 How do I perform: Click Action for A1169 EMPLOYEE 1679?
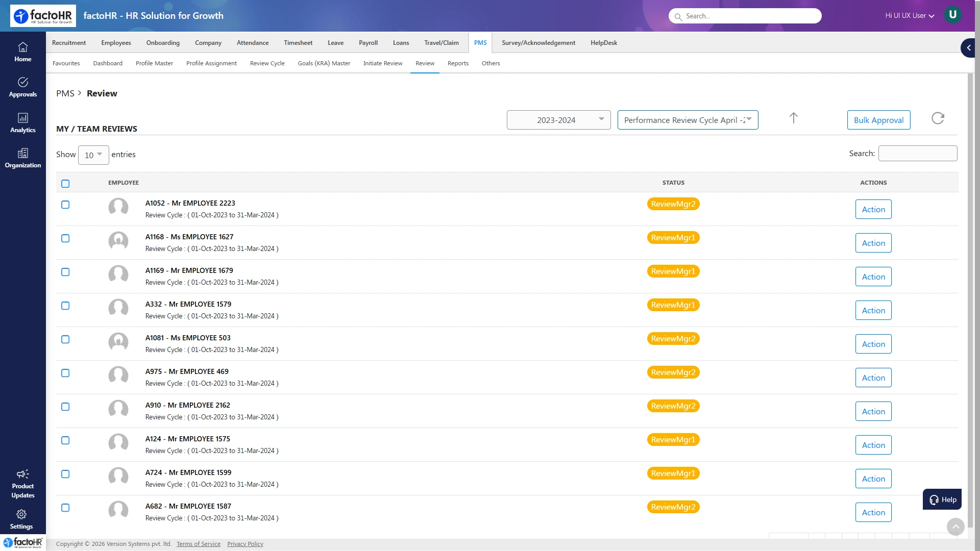873,277
